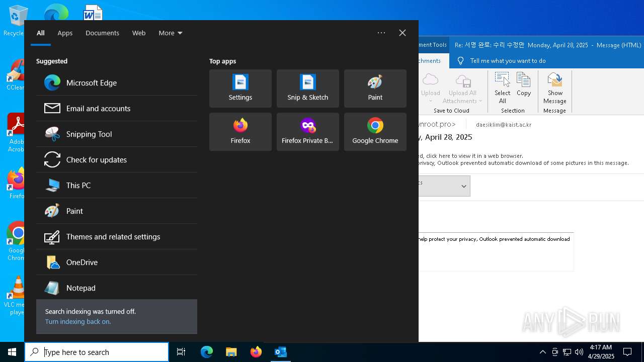Image resolution: width=644 pixels, height=362 pixels.
Task: Open Themes and related settings
Action: tap(117, 236)
